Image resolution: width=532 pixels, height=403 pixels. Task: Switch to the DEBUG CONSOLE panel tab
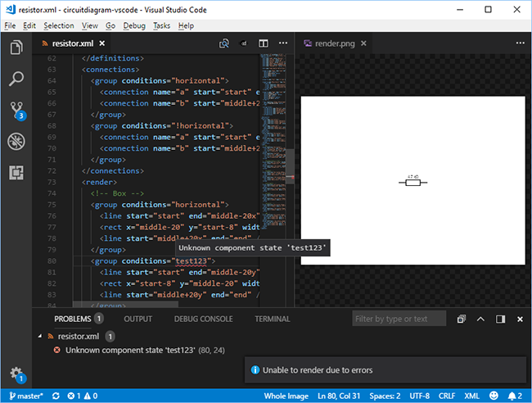click(203, 319)
